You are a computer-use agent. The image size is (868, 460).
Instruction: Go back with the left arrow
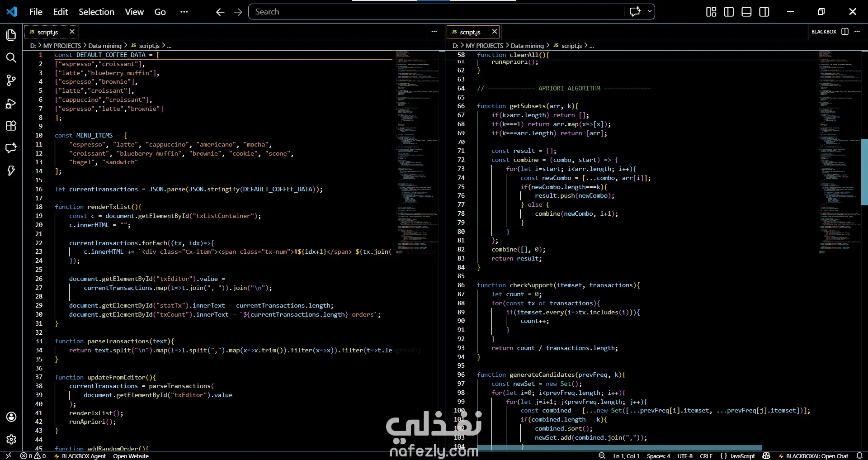click(x=220, y=12)
